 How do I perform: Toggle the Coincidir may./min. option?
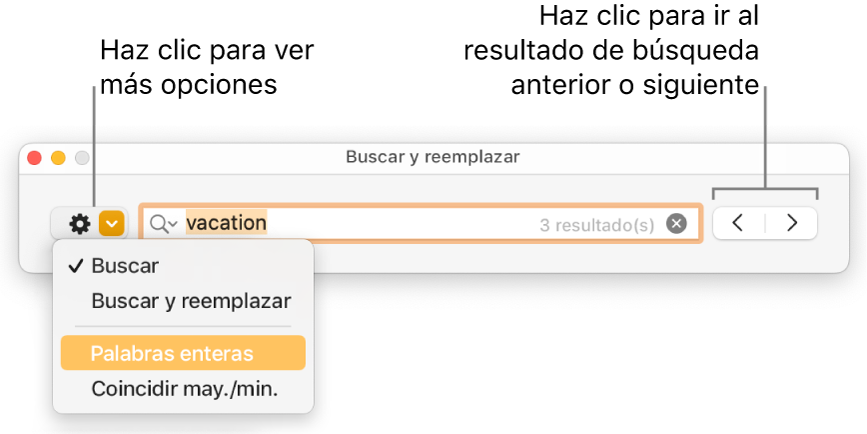click(184, 388)
